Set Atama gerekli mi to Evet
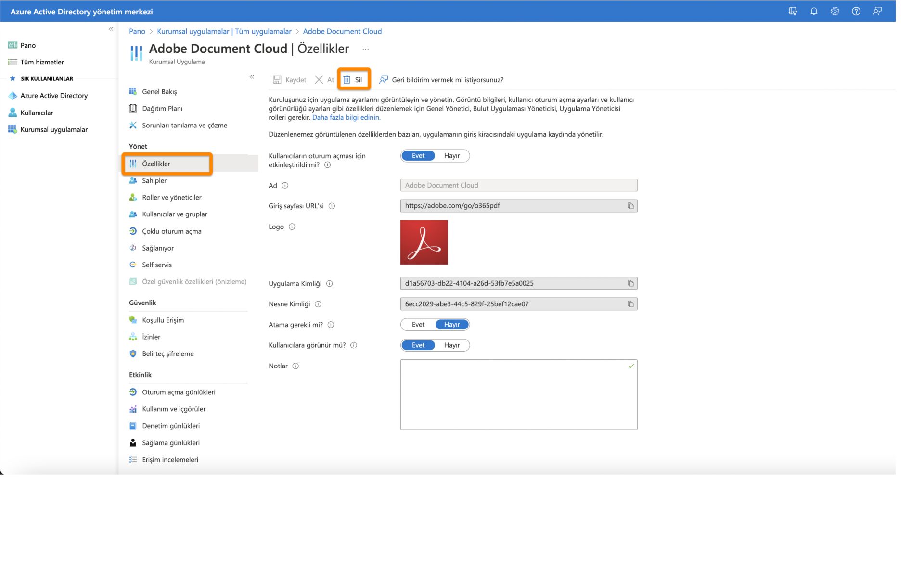The height and width of the screenshot is (580, 924). click(x=418, y=325)
